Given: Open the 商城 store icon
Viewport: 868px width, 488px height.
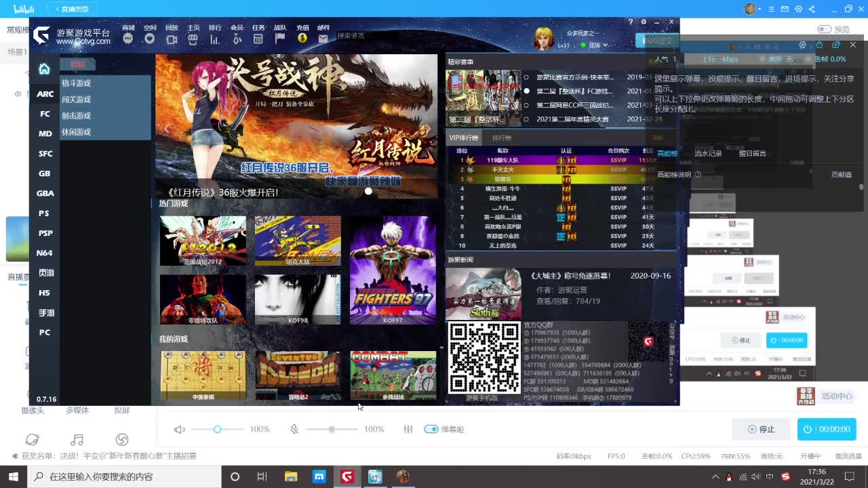Looking at the screenshot, I should point(128,39).
